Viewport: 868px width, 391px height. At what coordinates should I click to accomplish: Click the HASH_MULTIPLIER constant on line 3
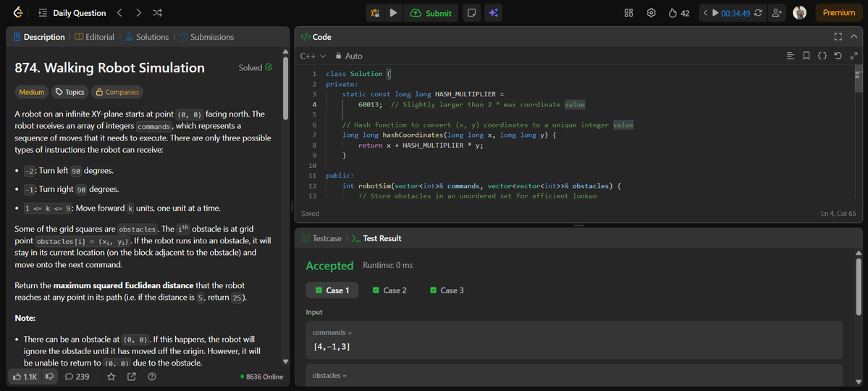pyautogui.click(x=466, y=94)
